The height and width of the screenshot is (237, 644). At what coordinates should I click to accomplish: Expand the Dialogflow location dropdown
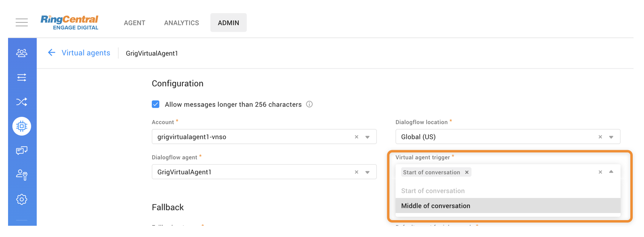tap(611, 137)
